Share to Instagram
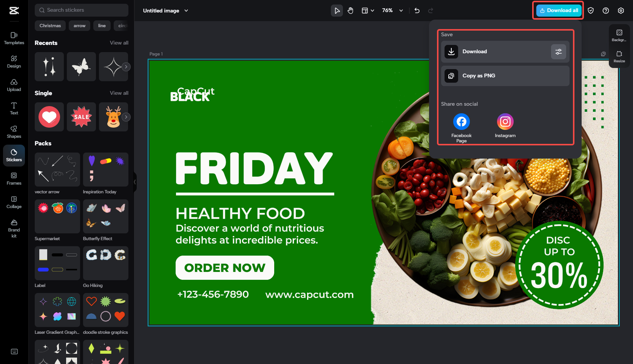The width and height of the screenshot is (633, 364). pos(505,126)
